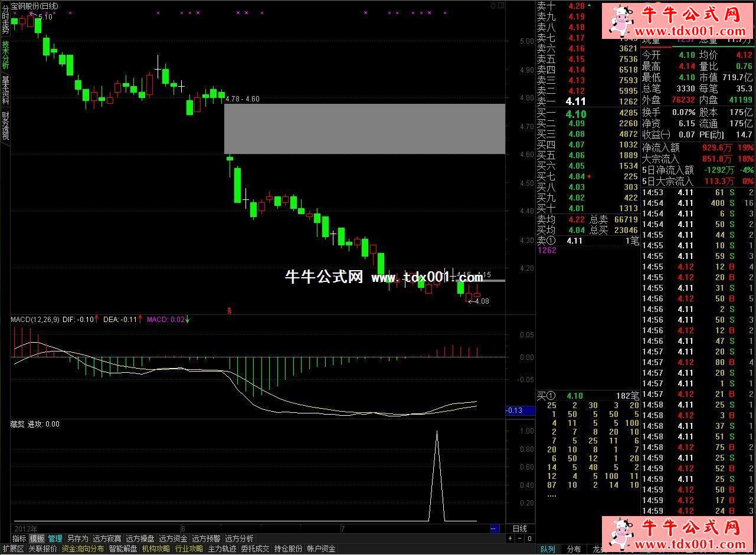Reset chart zoom with the 0 button

(x=529, y=538)
